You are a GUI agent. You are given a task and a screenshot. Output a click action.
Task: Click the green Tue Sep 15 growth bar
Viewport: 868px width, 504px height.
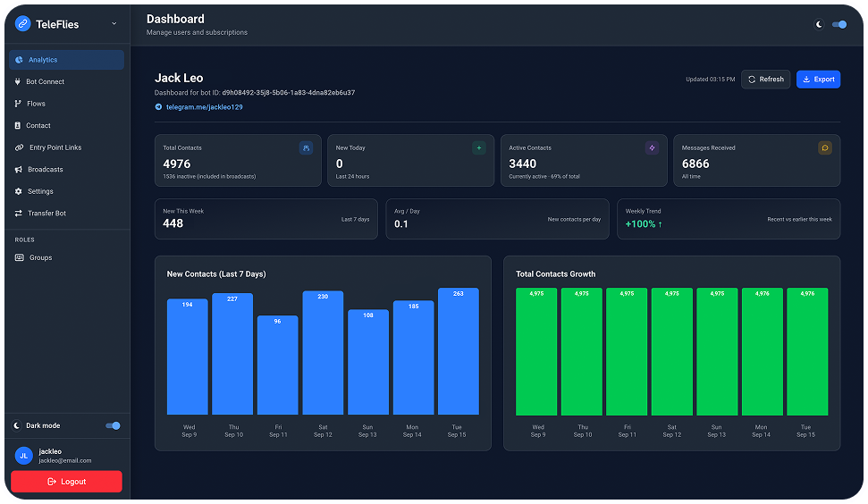click(x=807, y=352)
